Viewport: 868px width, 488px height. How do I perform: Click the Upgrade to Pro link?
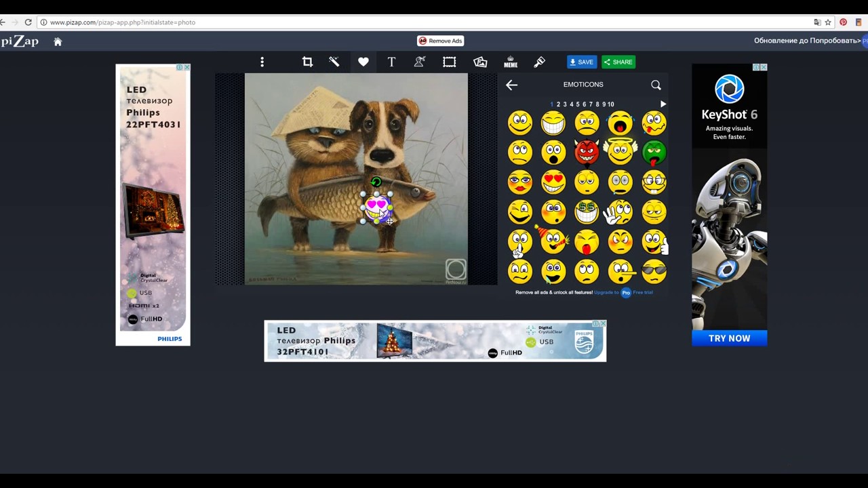pos(606,292)
